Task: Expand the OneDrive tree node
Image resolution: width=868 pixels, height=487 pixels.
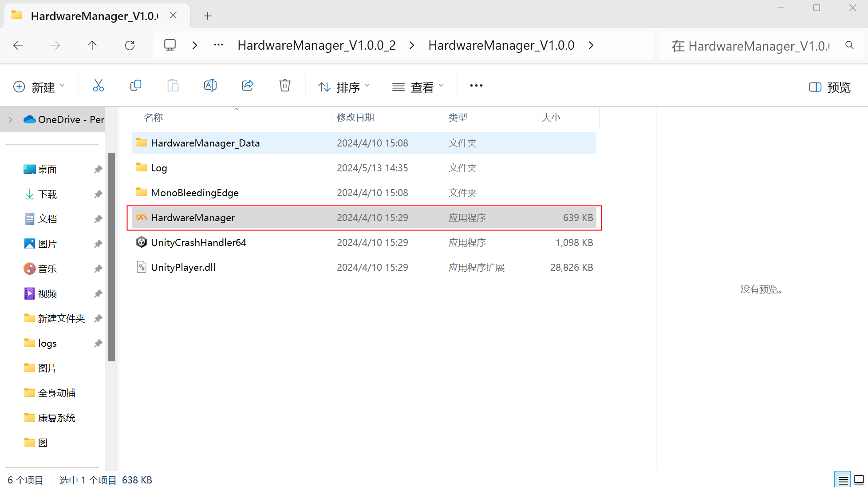Action: (11, 119)
